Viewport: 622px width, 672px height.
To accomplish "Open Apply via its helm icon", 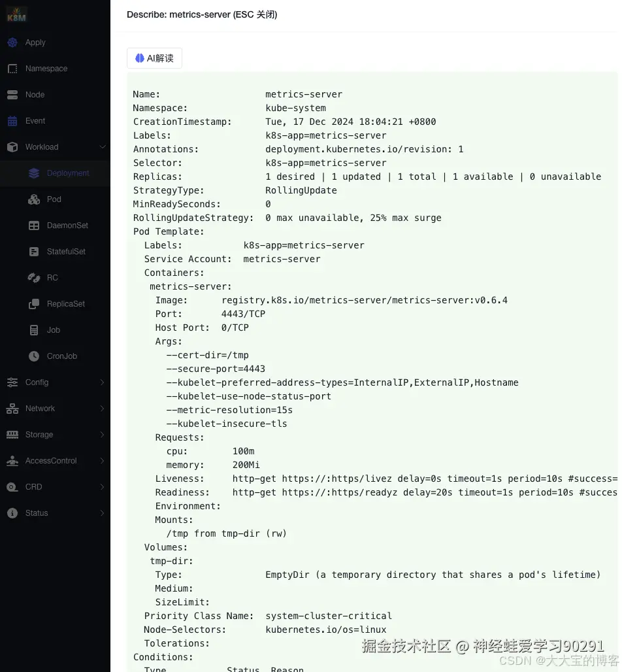I will click(12, 42).
